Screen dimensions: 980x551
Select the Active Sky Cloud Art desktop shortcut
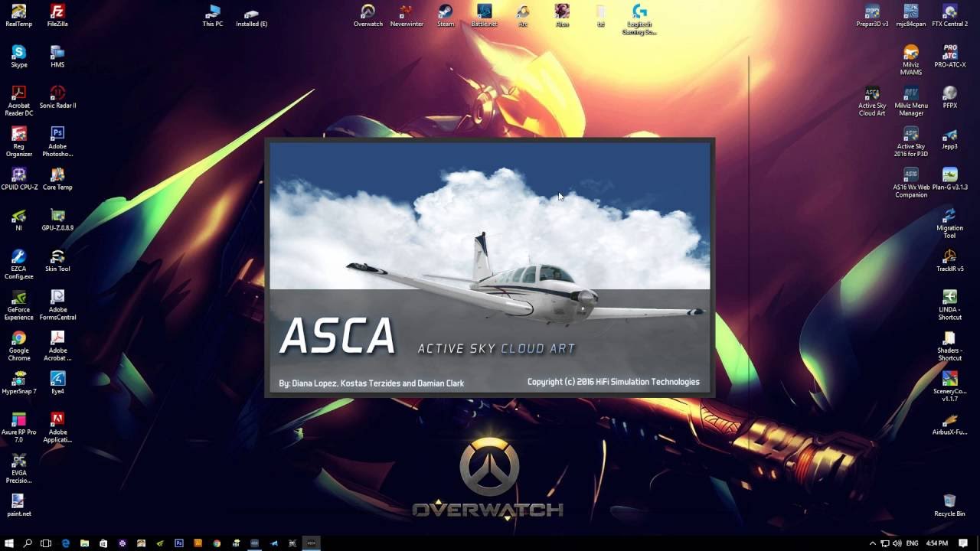point(872,101)
